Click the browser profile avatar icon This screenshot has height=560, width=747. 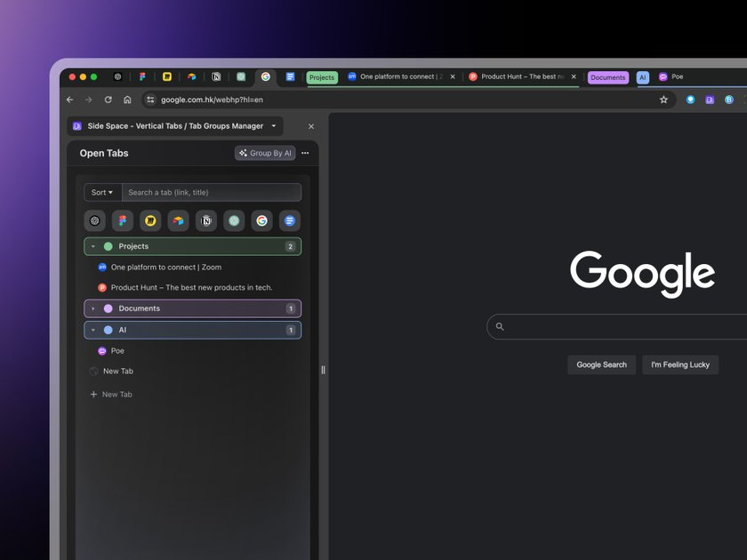click(729, 100)
